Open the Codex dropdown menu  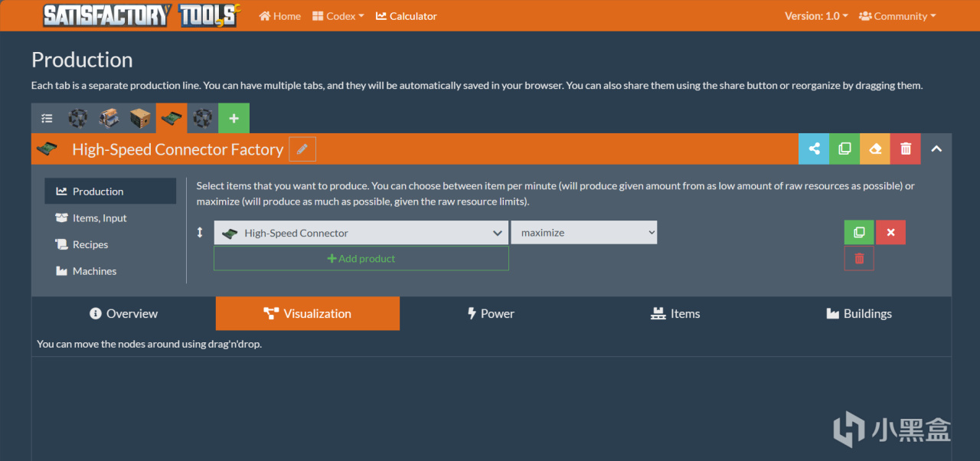(x=338, y=16)
